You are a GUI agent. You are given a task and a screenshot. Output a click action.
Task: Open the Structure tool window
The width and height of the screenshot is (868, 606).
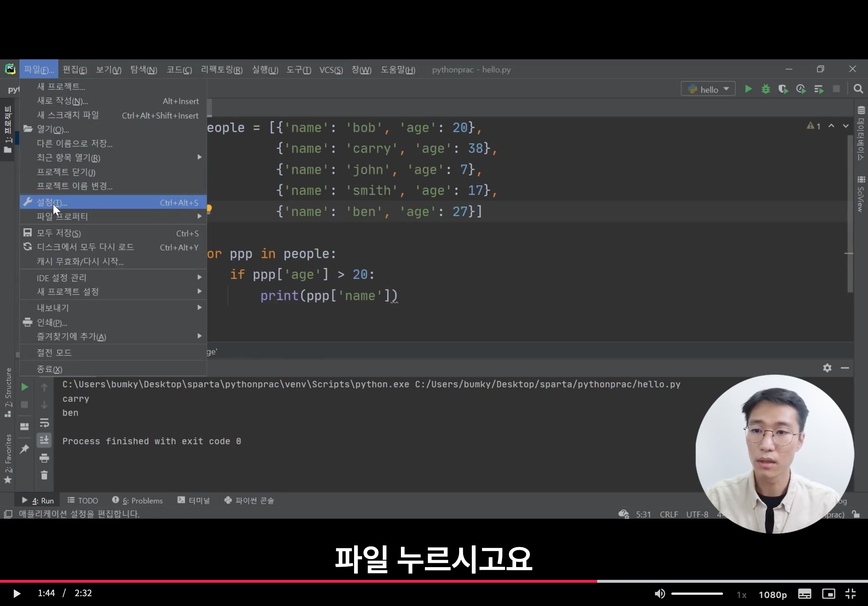8,392
